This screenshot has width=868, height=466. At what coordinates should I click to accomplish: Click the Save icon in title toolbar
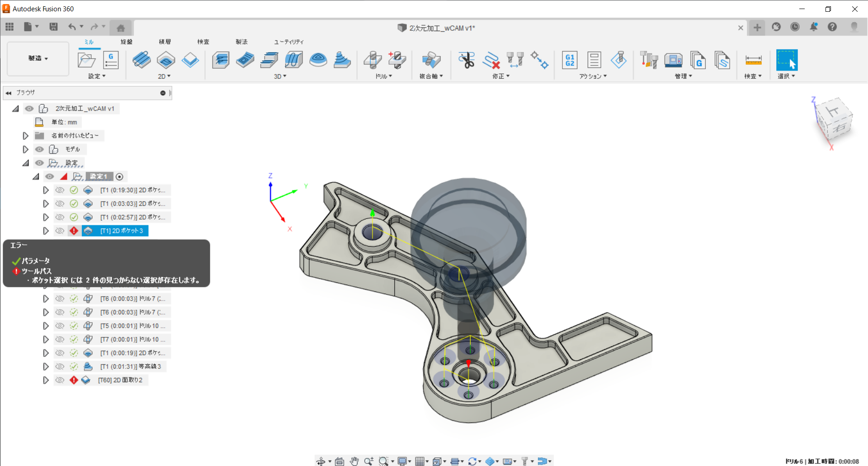click(x=53, y=27)
